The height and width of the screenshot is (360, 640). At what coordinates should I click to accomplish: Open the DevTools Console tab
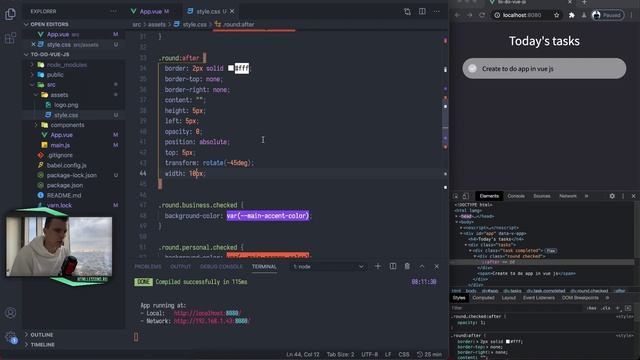(516, 196)
